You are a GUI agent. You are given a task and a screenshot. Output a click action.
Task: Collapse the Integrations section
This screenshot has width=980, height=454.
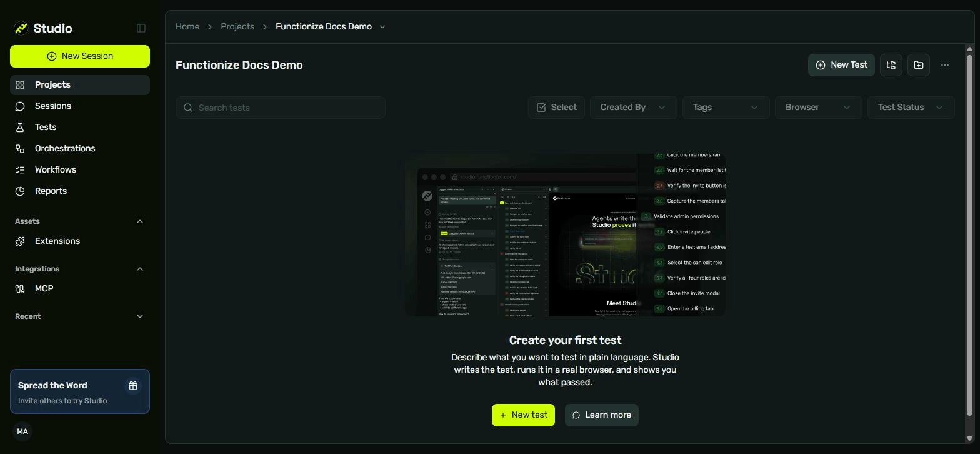coord(140,269)
